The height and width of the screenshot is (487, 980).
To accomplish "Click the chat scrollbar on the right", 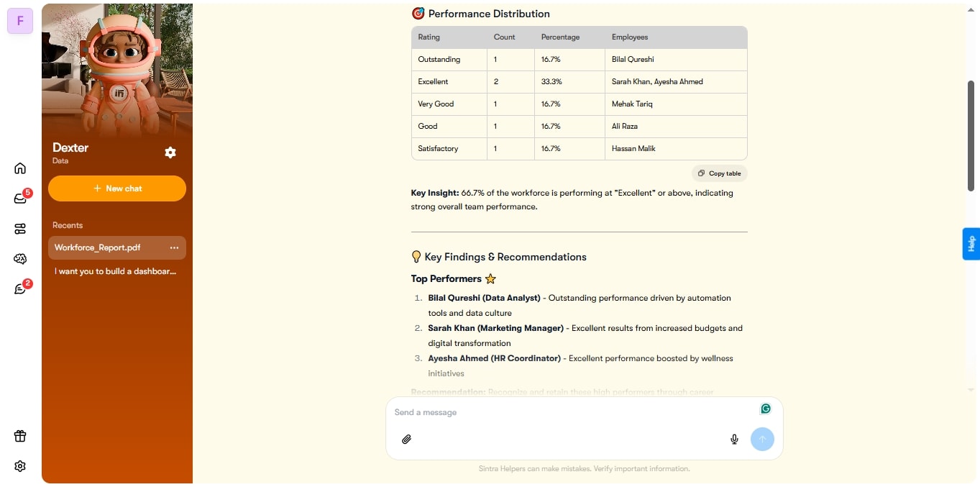I will 972,135.
